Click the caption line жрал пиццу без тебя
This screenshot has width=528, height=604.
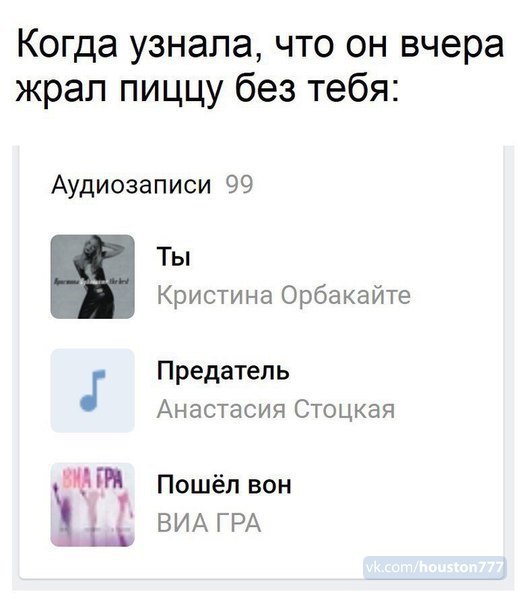[207, 89]
